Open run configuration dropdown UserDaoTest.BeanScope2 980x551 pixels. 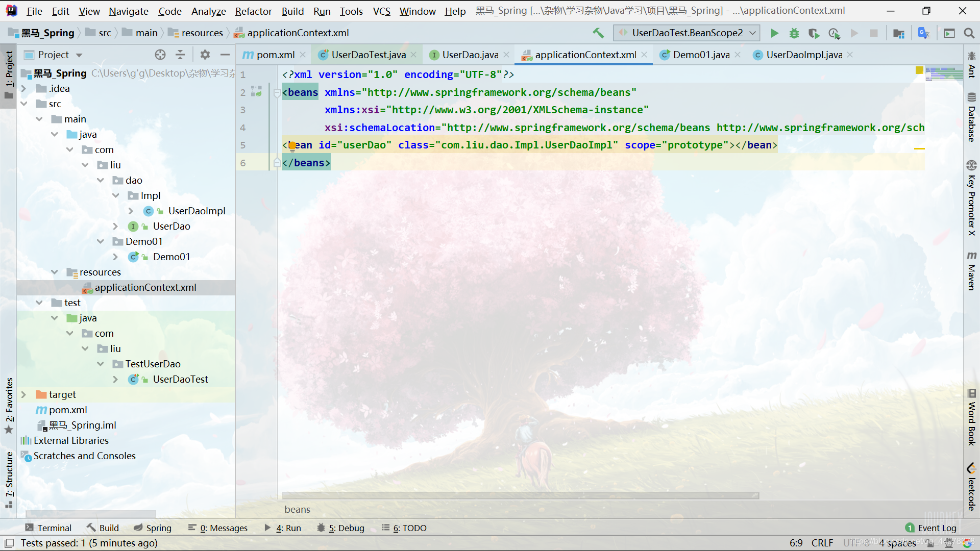click(x=687, y=33)
